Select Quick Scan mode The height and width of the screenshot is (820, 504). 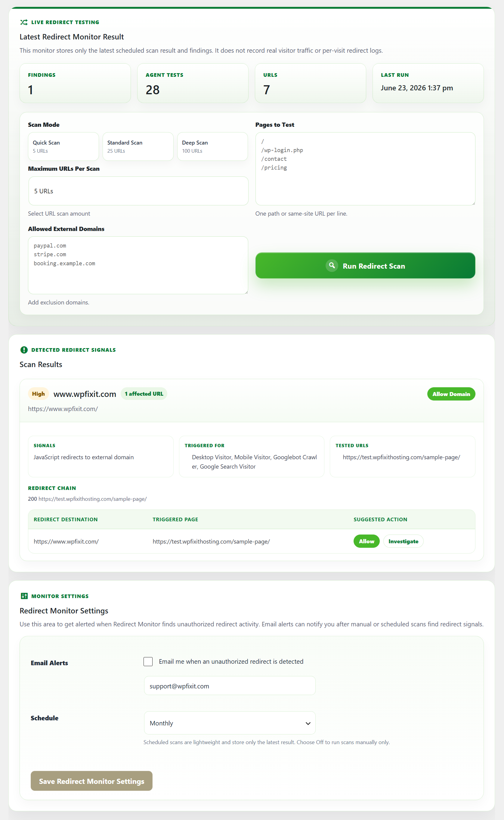pyautogui.click(x=63, y=146)
